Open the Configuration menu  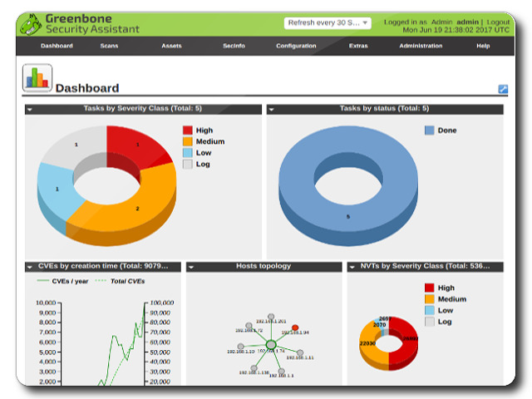click(x=296, y=46)
